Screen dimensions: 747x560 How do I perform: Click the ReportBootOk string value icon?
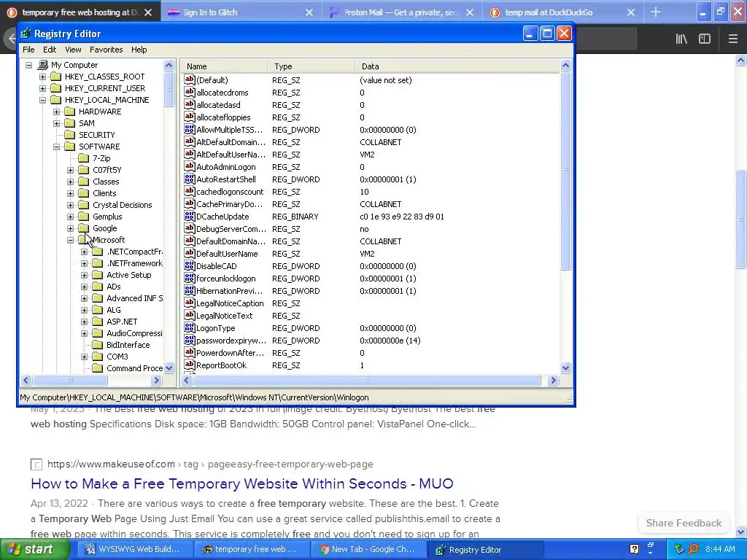click(x=190, y=365)
